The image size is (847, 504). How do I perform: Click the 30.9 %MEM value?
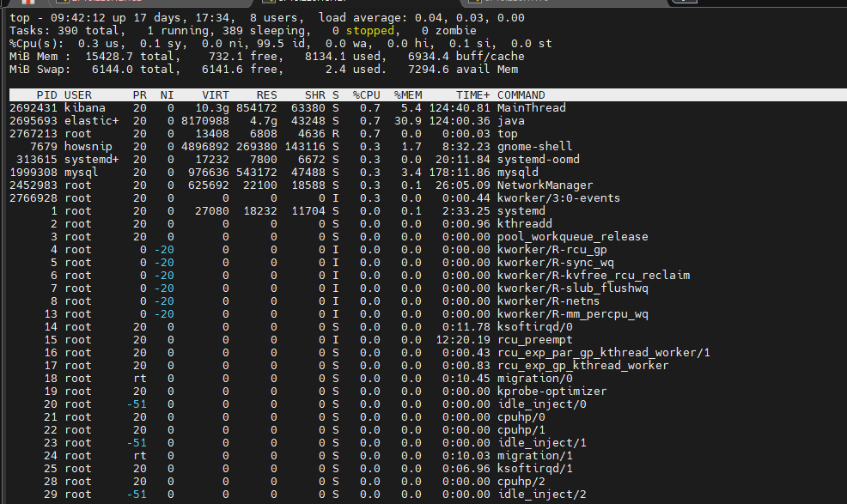pos(408,121)
